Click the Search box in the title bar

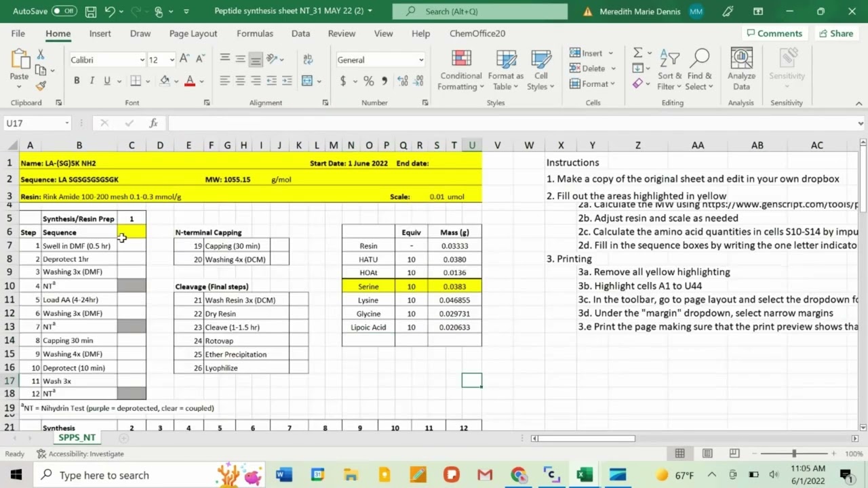[479, 12]
